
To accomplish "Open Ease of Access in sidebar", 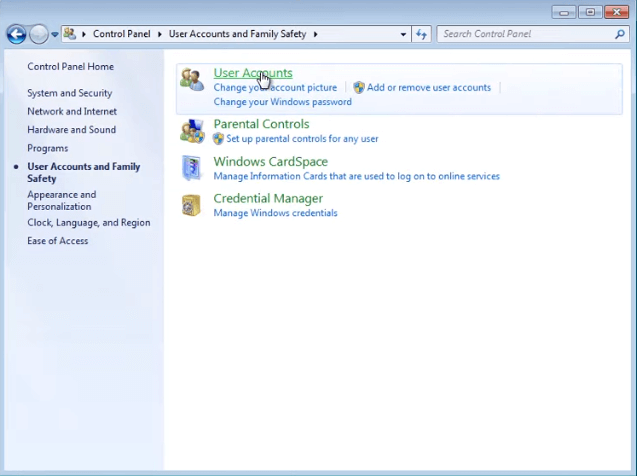I will coord(58,241).
